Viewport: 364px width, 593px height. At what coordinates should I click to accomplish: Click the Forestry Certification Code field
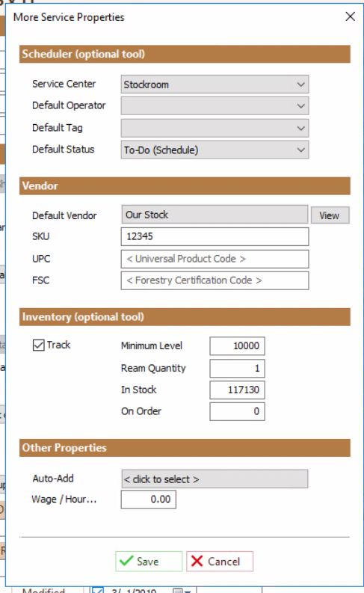215,280
